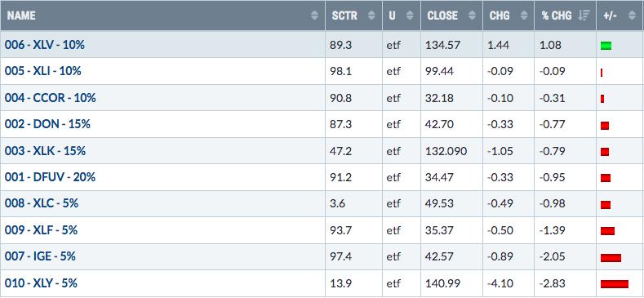Click the green XLV change bar
644x298 pixels.
tap(606, 46)
